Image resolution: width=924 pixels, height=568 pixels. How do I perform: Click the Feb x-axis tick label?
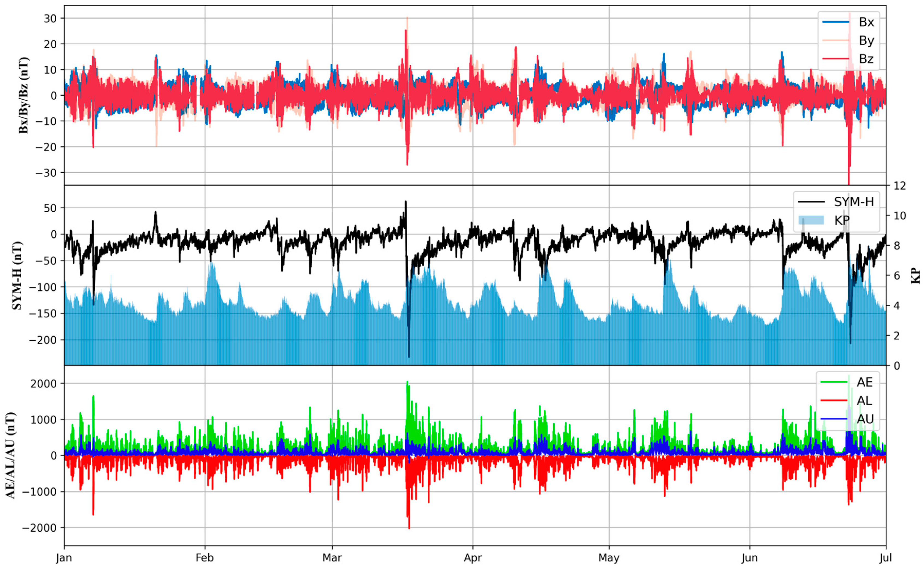205,558
